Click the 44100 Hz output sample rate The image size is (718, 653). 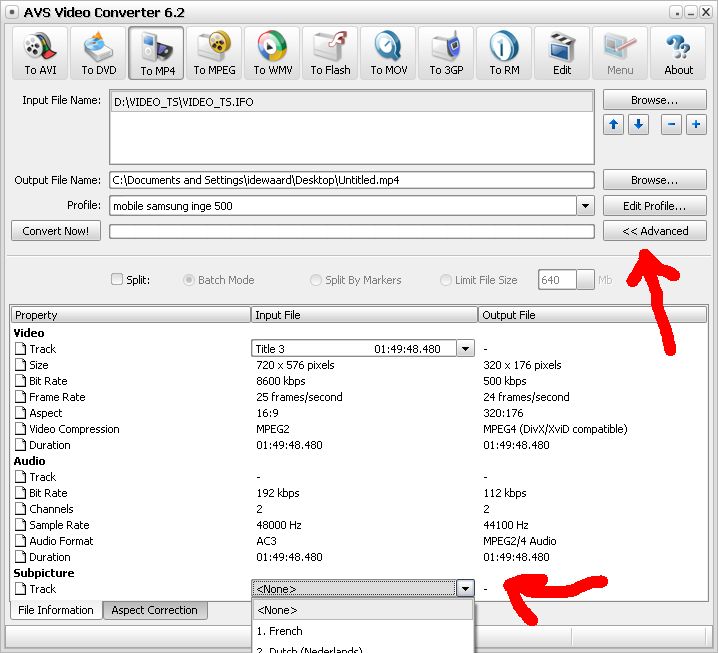coord(506,525)
